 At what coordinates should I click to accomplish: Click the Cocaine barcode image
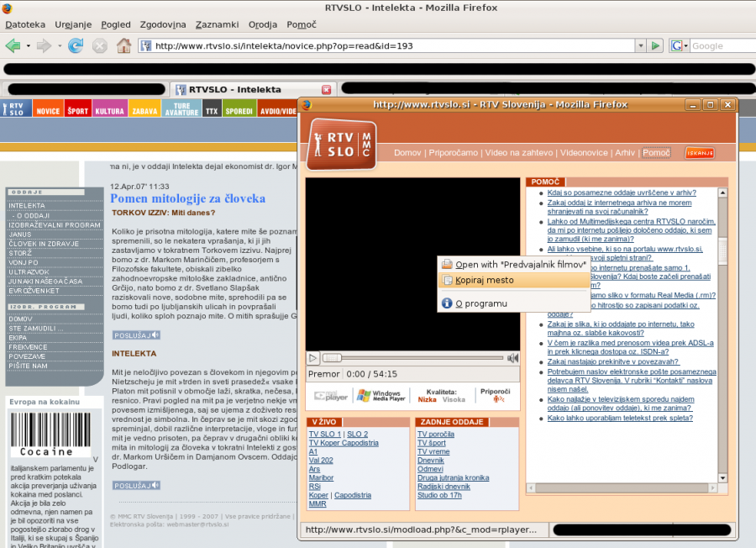tap(50, 433)
